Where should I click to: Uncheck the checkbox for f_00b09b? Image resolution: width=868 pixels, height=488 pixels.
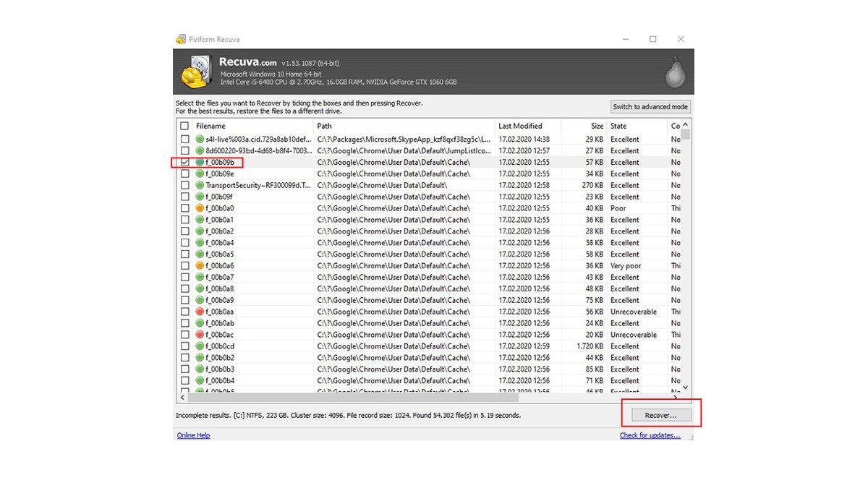click(184, 162)
